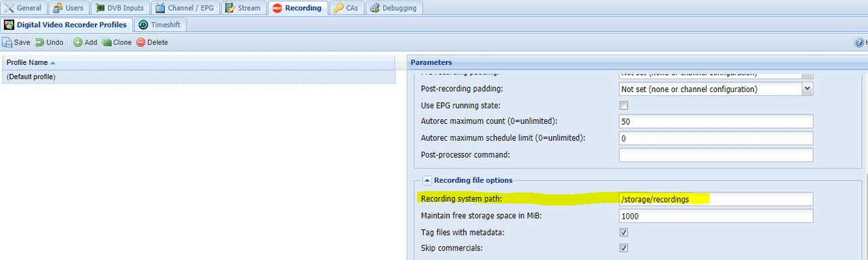Click the Recording system path field
The image size is (868, 260).
[x=716, y=199]
